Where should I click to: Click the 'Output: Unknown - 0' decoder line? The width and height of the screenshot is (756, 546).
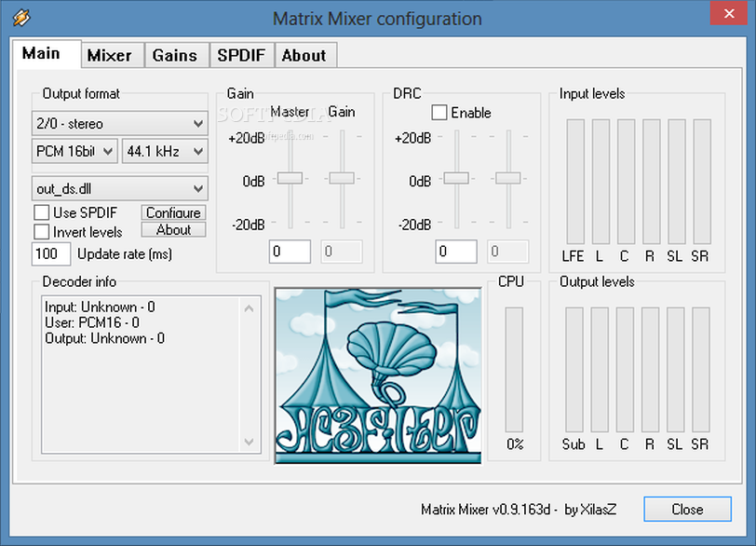point(104,338)
